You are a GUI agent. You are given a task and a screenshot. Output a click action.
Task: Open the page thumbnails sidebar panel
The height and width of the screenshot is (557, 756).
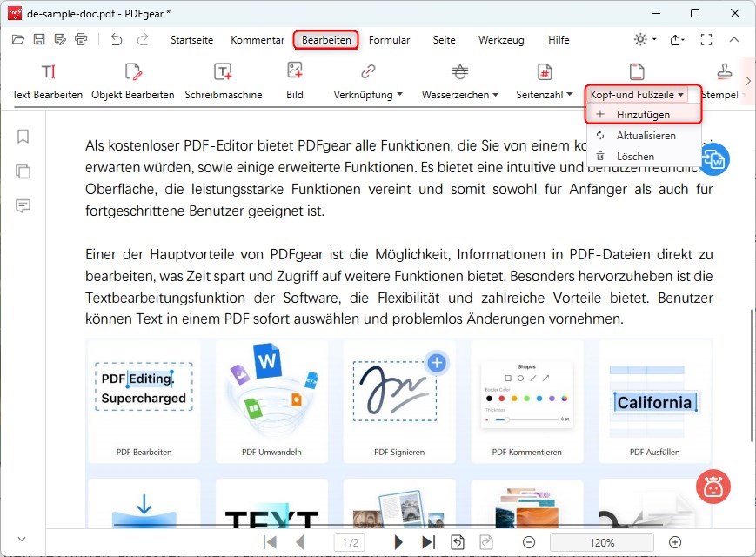click(x=23, y=171)
